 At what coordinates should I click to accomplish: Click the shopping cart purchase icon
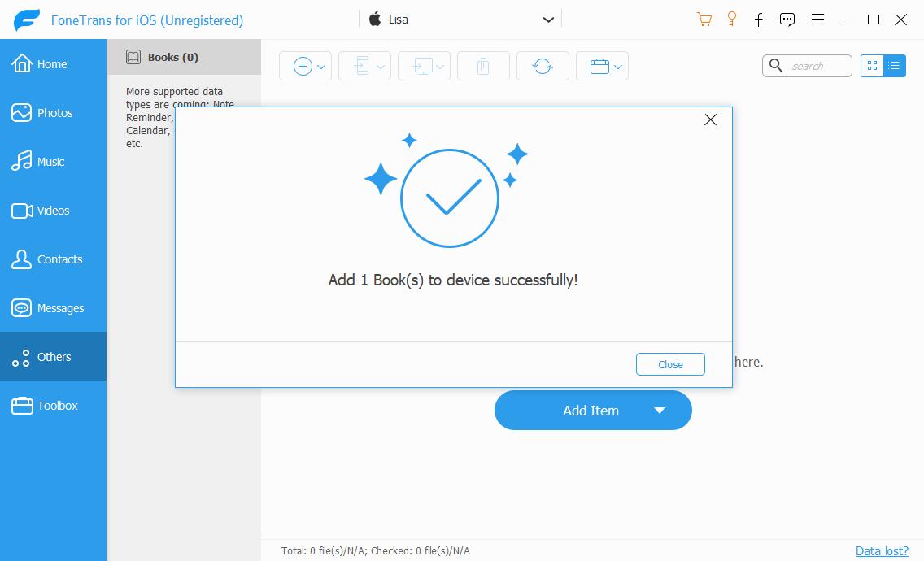[x=704, y=20]
